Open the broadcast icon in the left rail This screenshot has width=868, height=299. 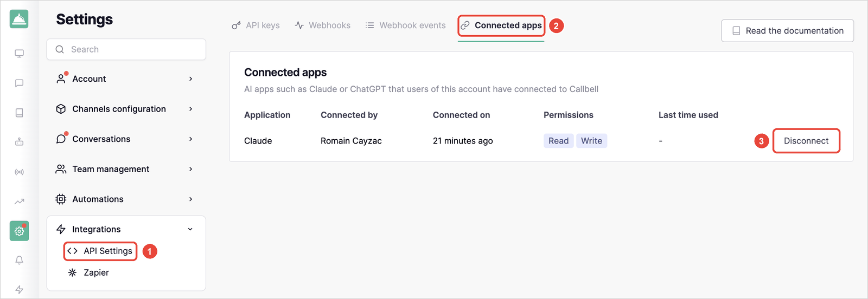point(19,172)
